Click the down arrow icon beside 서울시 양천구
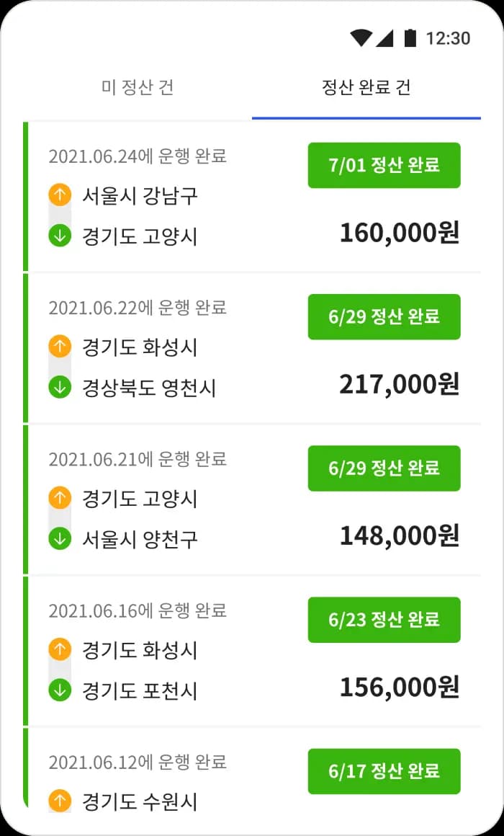 point(59,537)
